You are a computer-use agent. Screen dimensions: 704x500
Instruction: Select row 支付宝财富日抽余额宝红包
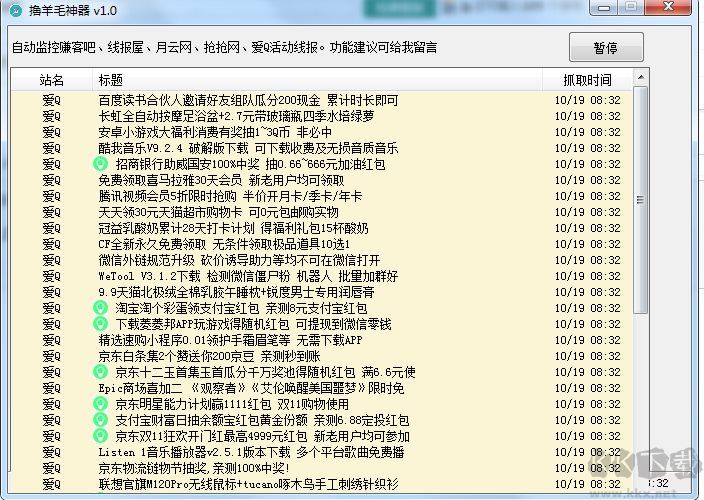(x=322, y=420)
